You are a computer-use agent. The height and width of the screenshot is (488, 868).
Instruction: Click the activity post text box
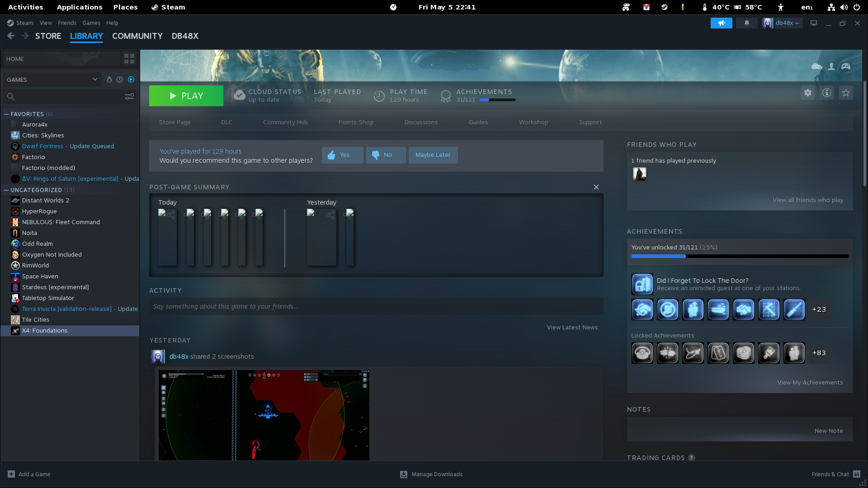coord(376,306)
